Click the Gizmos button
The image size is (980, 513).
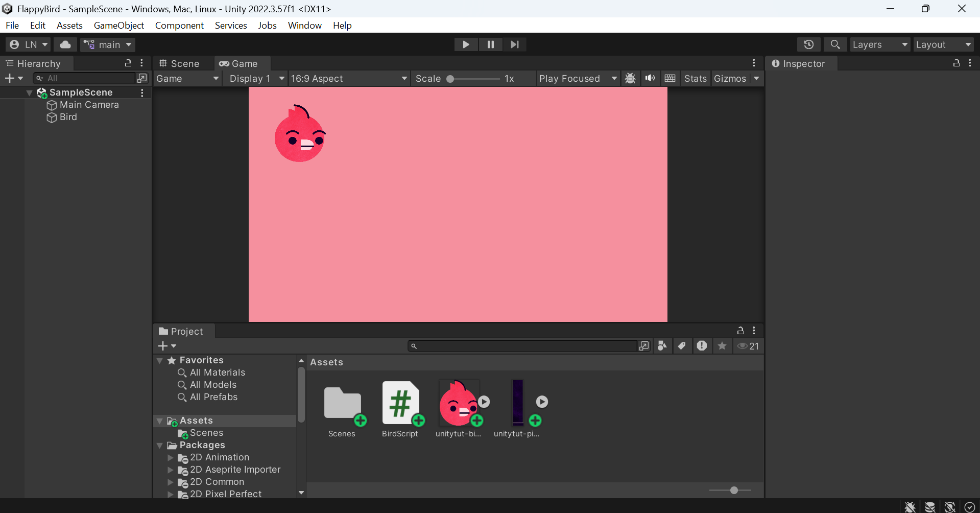(730, 78)
